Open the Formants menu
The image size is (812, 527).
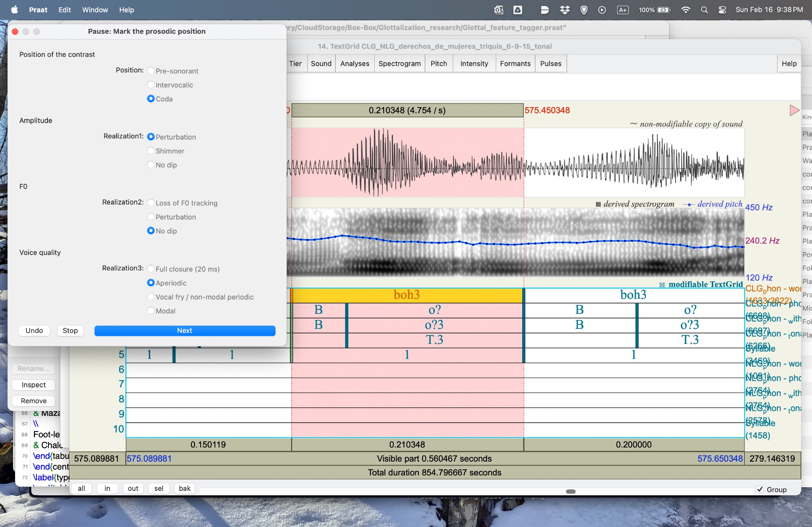[515, 64]
